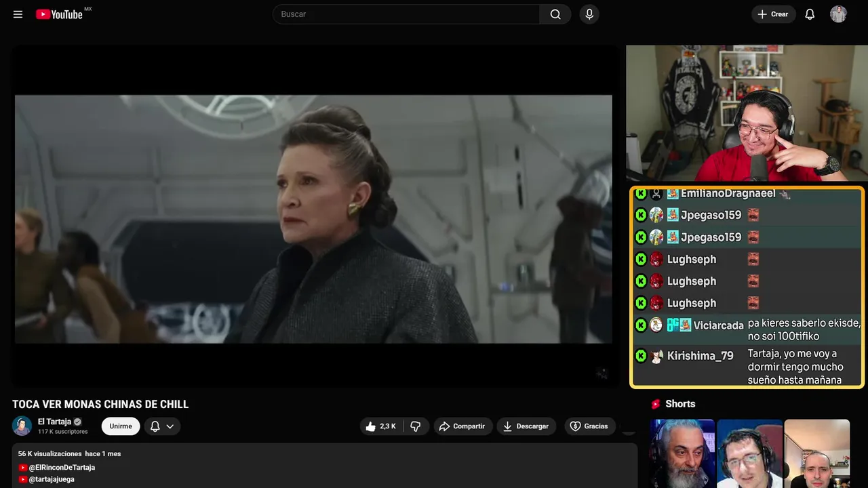This screenshot has height=488, width=868.
Task: Click the streamer webcam overlay
Action: click(747, 113)
